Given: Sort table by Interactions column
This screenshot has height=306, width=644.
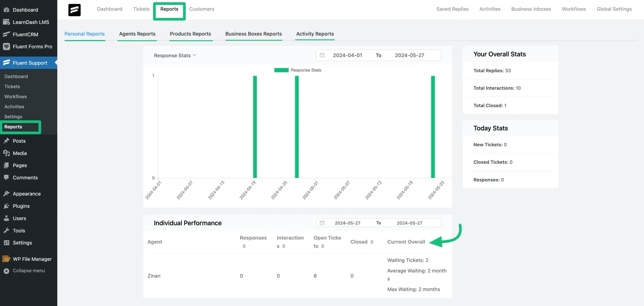Looking at the screenshot, I should [x=284, y=246].
